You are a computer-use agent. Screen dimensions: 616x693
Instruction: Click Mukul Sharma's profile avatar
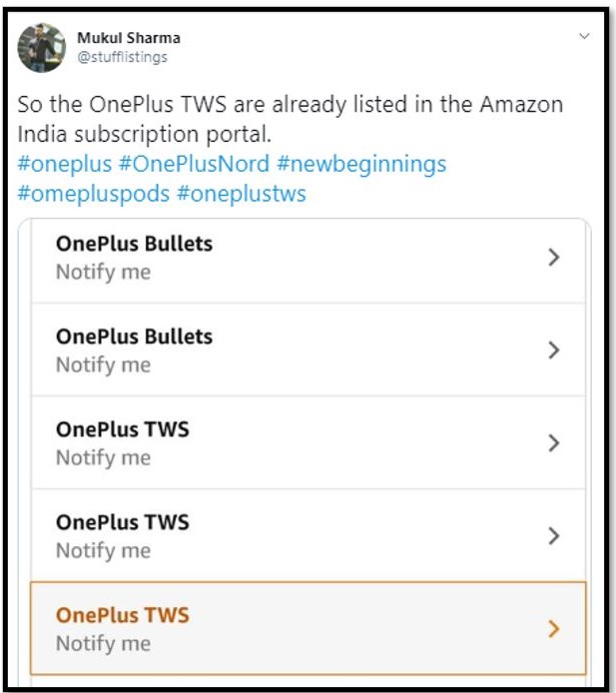[x=42, y=47]
